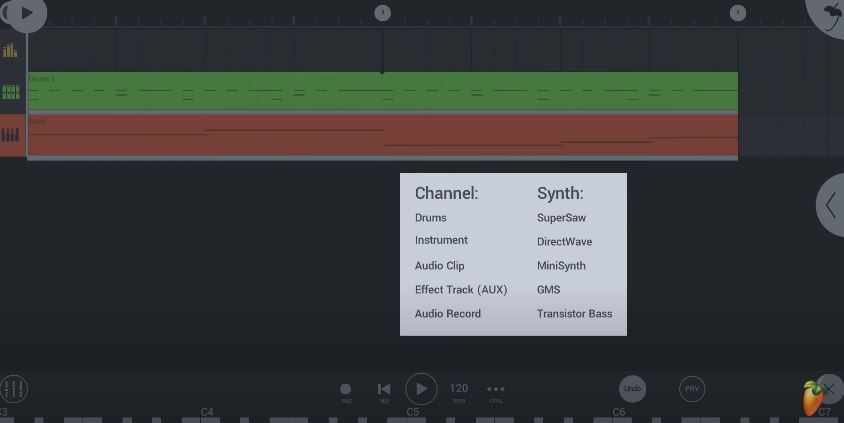
Task: Close the panel with the X button
Action: click(x=829, y=389)
